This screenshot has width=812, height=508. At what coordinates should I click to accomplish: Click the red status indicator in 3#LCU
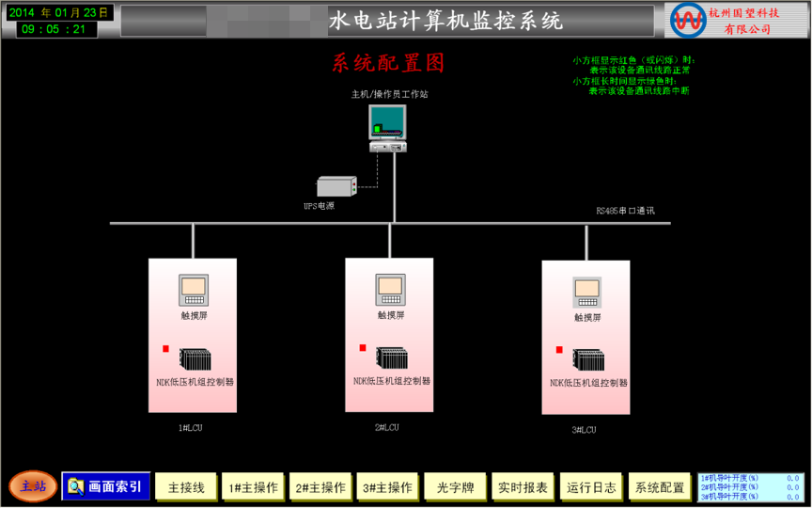coord(559,350)
